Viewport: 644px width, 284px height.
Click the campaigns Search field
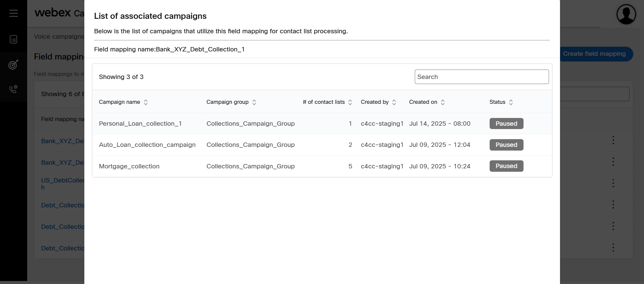click(482, 77)
